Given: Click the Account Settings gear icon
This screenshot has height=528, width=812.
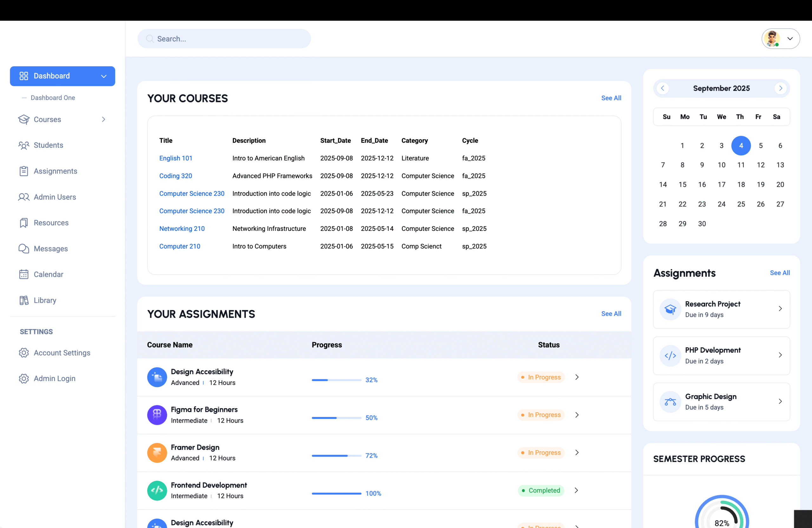Looking at the screenshot, I should pos(23,353).
